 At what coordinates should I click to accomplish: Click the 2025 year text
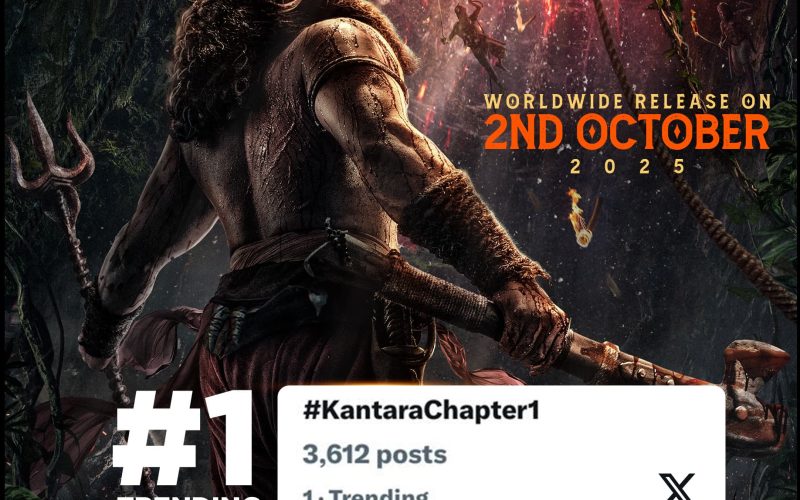tap(628, 167)
